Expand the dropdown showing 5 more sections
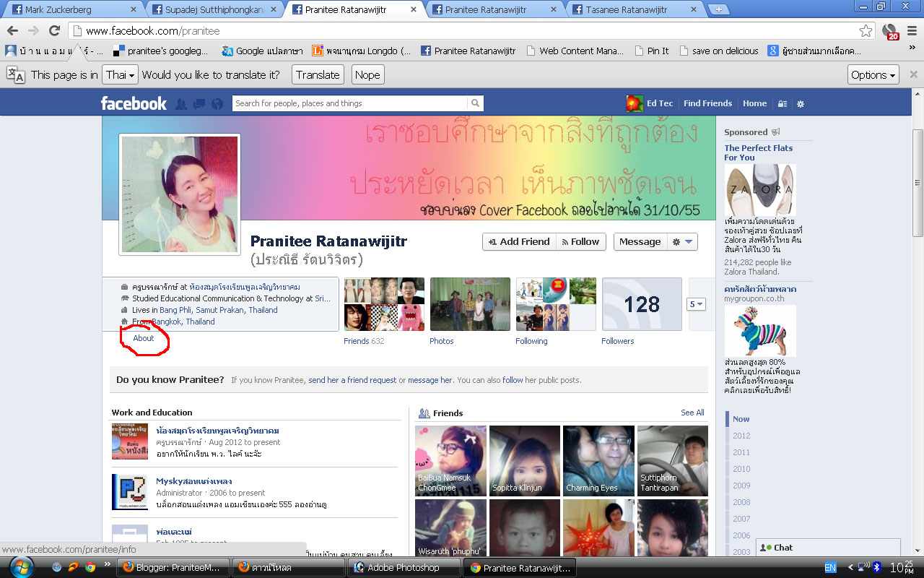The height and width of the screenshot is (578, 924). click(696, 304)
